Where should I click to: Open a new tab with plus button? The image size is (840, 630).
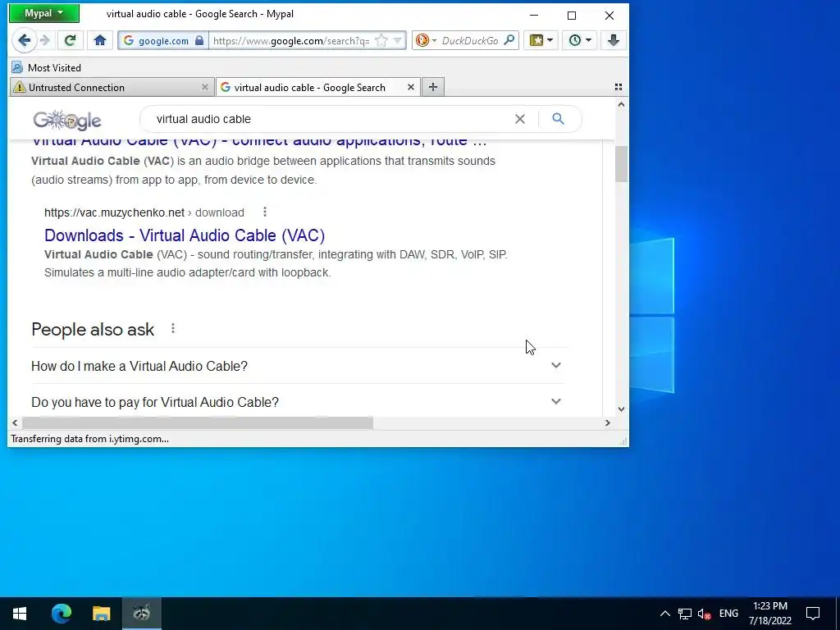[433, 87]
